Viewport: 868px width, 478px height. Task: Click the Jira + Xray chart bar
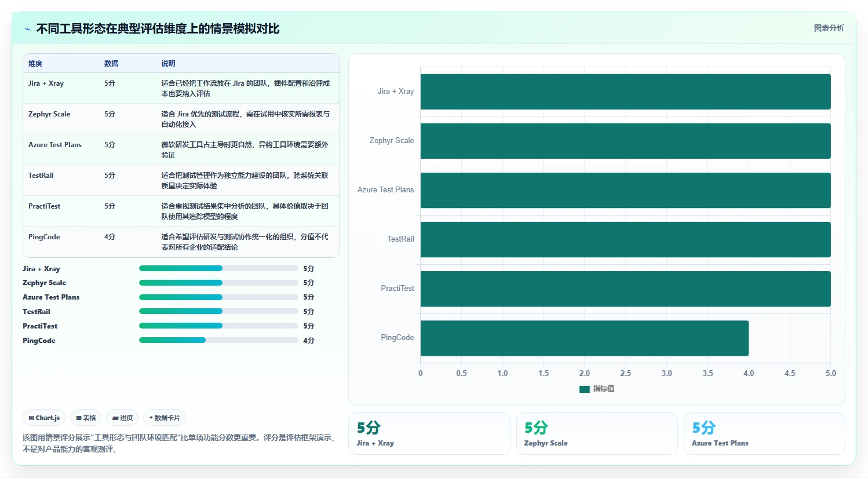pyautogui.click(x=625, y=92)
